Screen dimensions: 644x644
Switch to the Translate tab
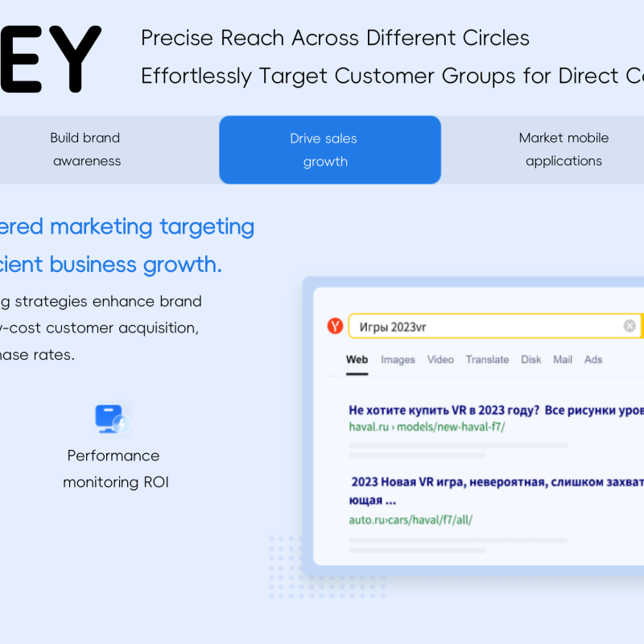pos(487,360)
